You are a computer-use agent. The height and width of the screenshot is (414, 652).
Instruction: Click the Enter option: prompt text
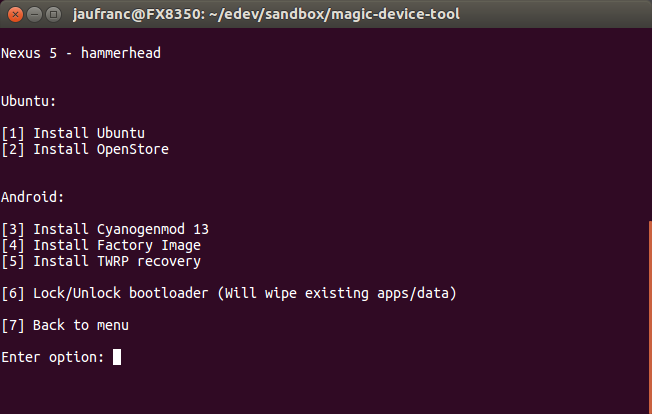pyautogui.click(x=52, y=357)
